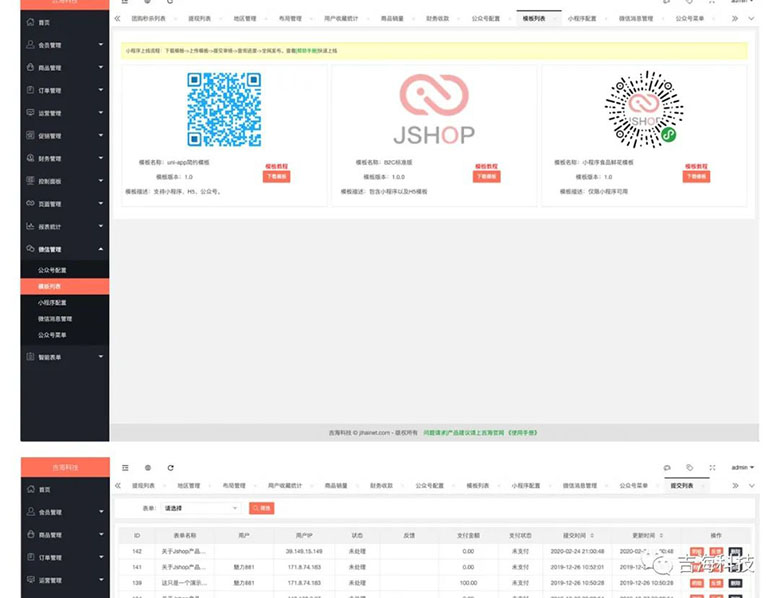Viewport: 780px width, 598px height.
Task: Click the 商品管理 bag icon in top sidebar
Action: [x=30, y=67]
